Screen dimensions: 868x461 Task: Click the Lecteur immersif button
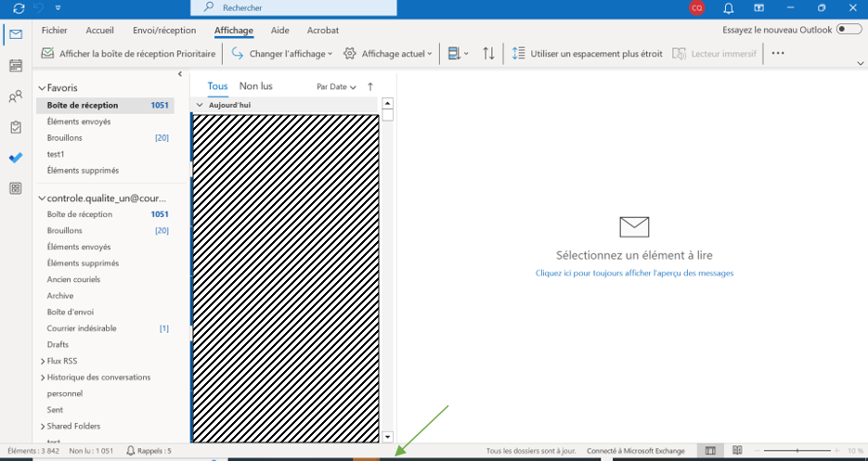click(714, 54)
